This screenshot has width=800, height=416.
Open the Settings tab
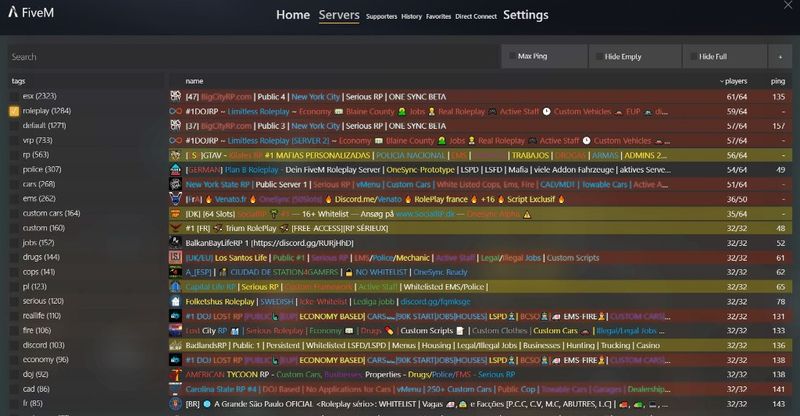pos(525,15)
